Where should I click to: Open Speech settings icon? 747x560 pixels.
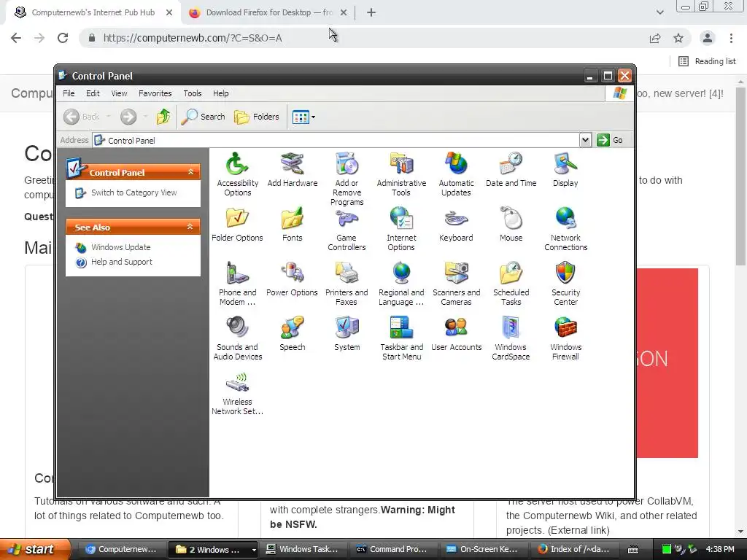coord(292,334)
